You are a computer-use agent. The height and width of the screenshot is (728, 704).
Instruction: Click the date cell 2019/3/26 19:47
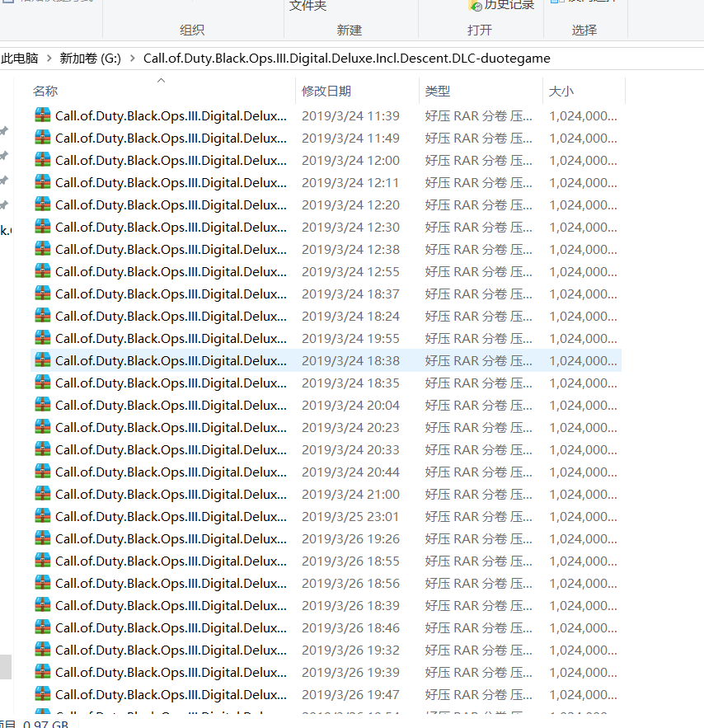point(350,695)
